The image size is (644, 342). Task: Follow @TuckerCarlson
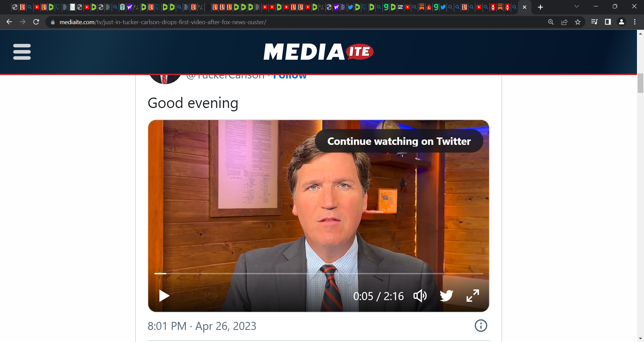pos(289,76)
